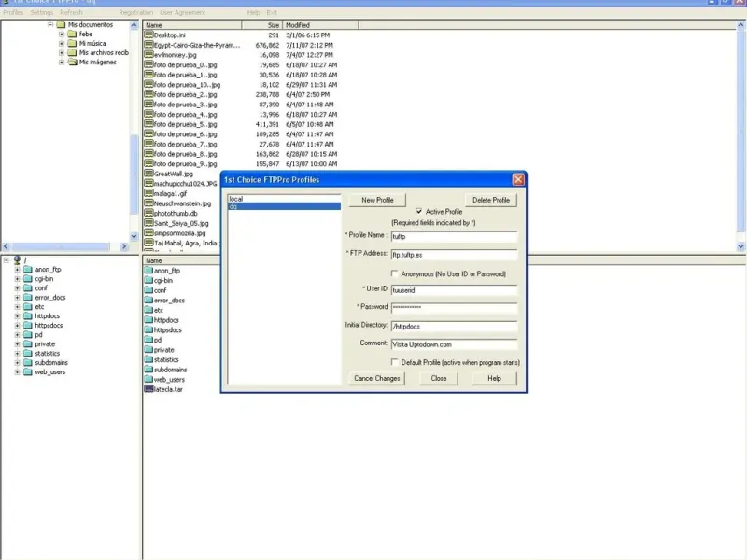Select the highlighted 'dg' profile entry
747x560 pixels.
click(x=285, y=206)
